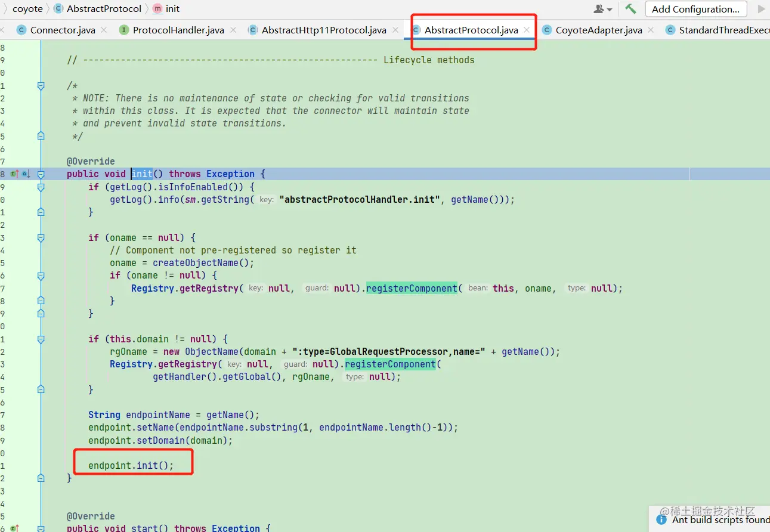Open the Ant build scripts found notification
This screenshot has height=532, width=770.
point(720,519)
